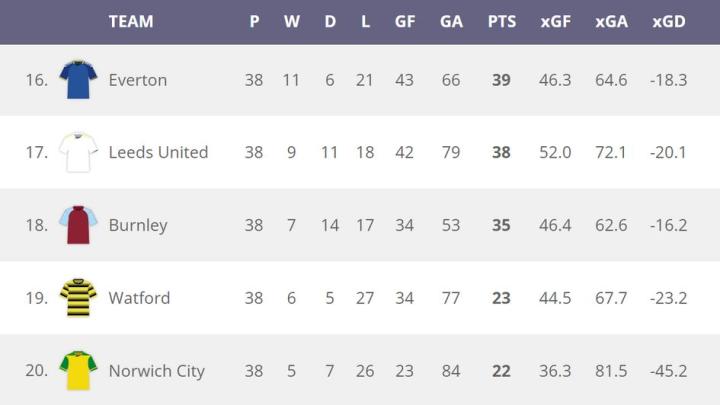Screen dimensions: 720x405
Task: Click Norwich City's -45.2 xGD value
Action: tap(668, 370)
